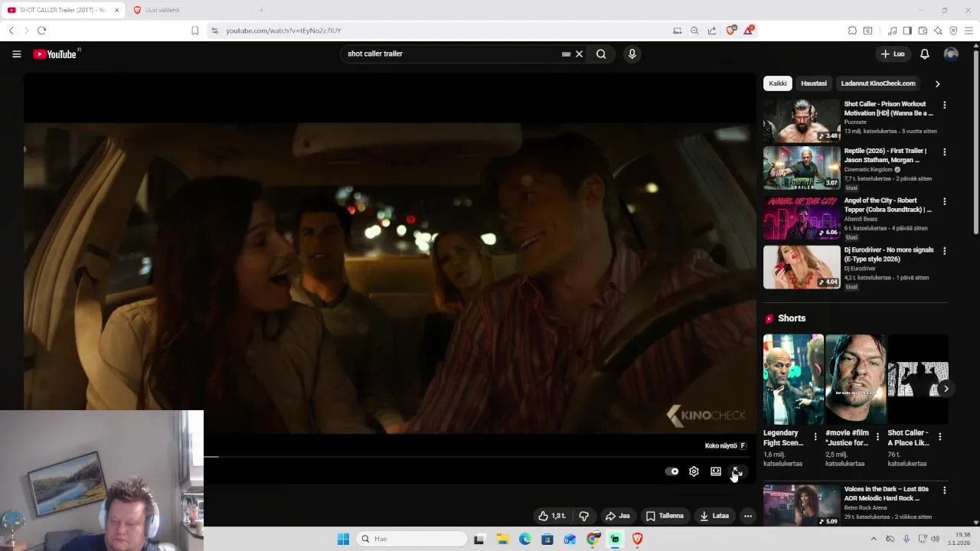
Task: Open options for Shot Caller A Place short
Action: (x=939, y=437)
